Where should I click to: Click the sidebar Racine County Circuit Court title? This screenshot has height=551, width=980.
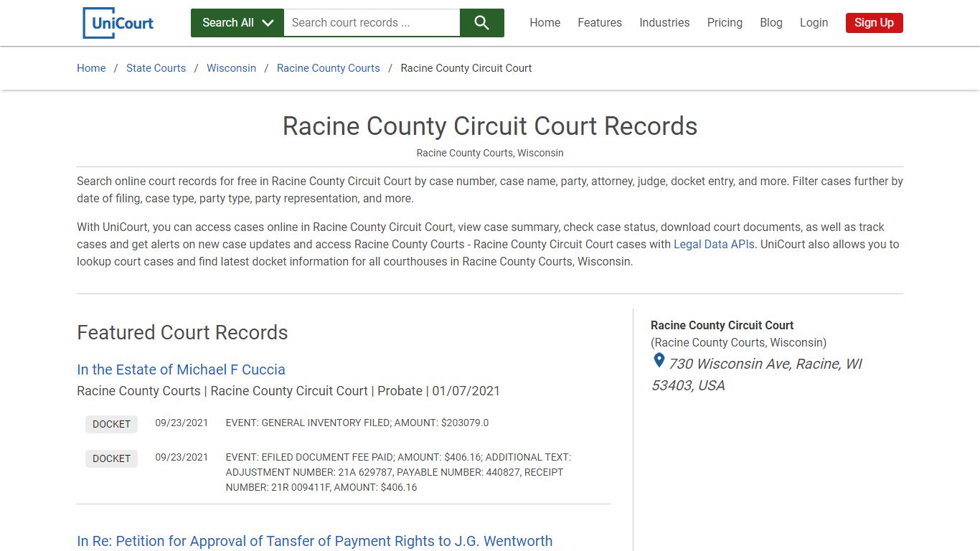click(722, 325)
